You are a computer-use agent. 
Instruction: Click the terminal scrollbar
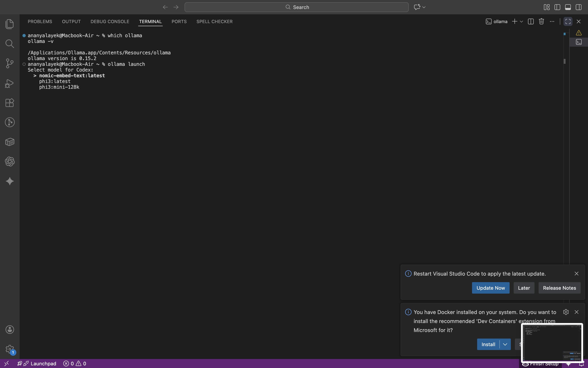click(565, 61)
